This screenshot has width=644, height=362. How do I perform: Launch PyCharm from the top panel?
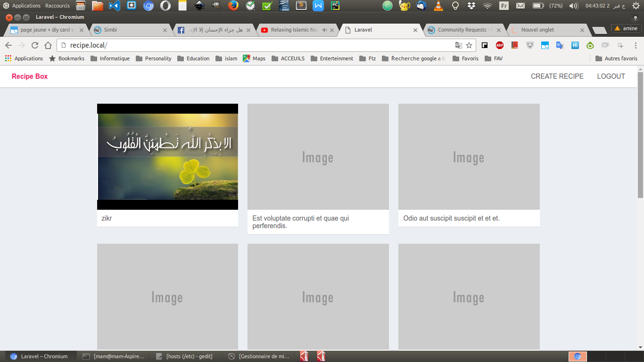tap(335, 6)
